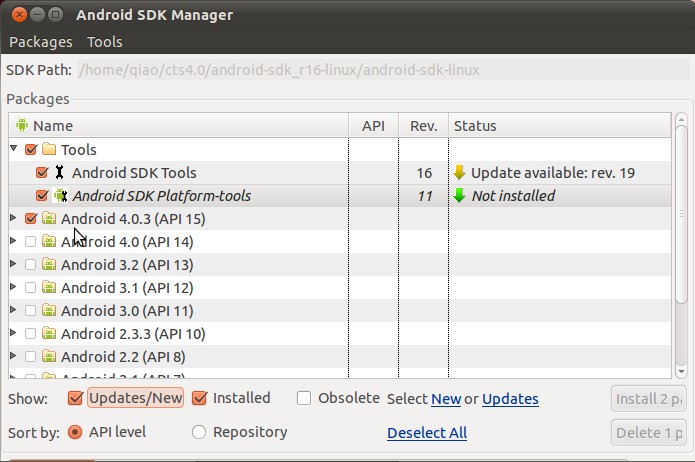The height and width of the screenshot is (462, 695).
Task: Click the SDK Path field
Action: tap(383, 70)
